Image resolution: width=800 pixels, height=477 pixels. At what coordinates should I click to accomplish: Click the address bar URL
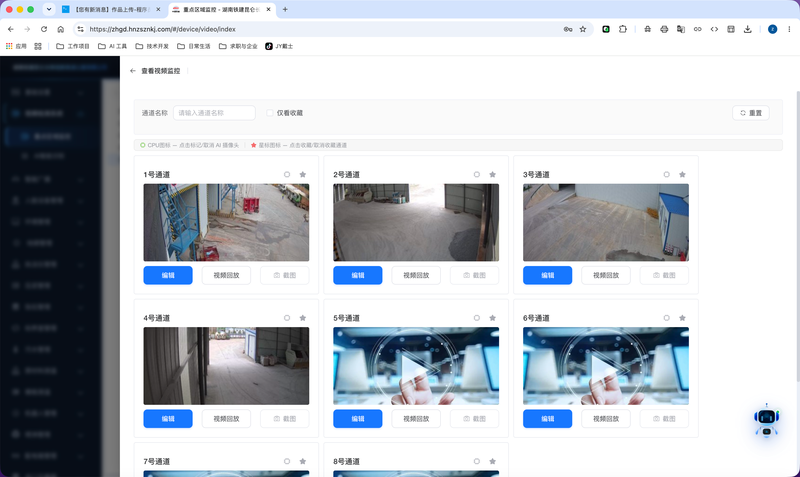coord(162,29)
